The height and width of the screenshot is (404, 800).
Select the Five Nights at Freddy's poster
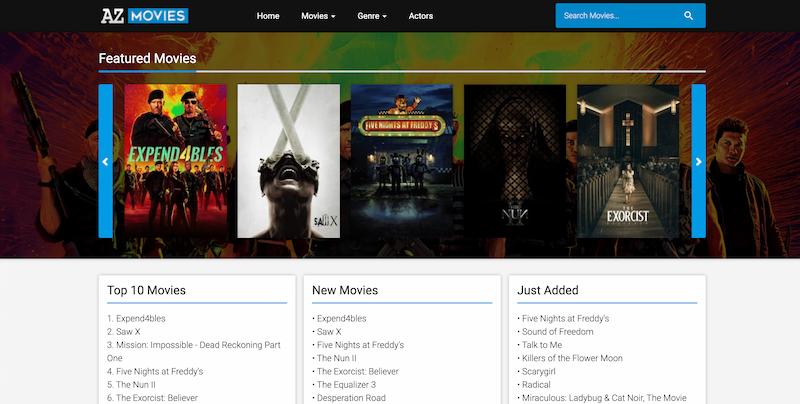[x=401, y=161]
